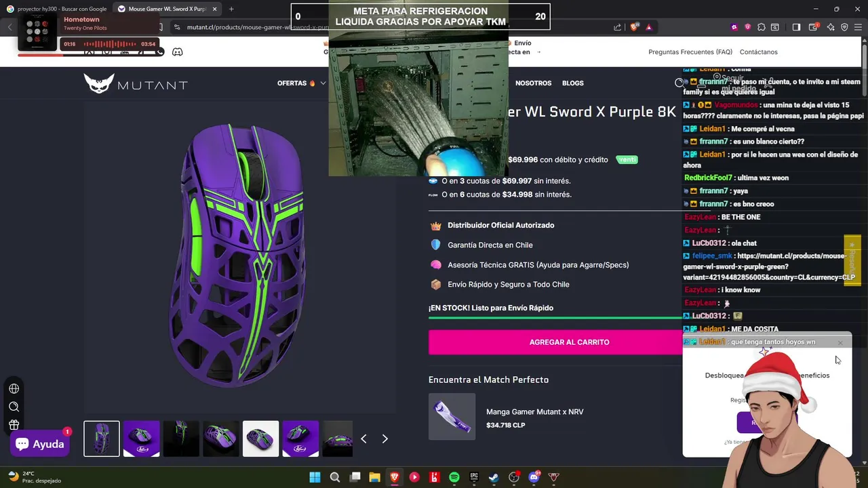Open Manga Gamer Mutant x NRV product image

pos(452,417)
